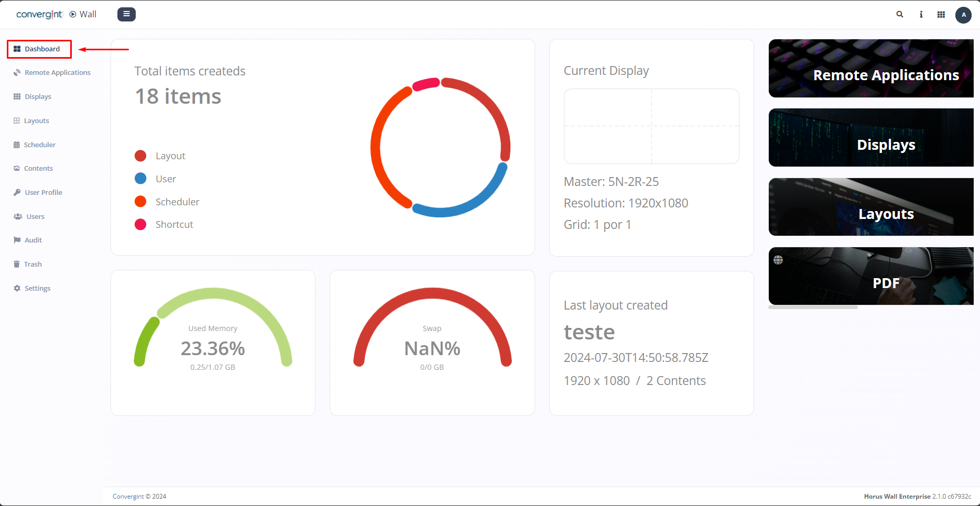This screenshot has height=506, width=980.
Task: Toggle the blue User legend swatch
Action: (x=140, y=179)
